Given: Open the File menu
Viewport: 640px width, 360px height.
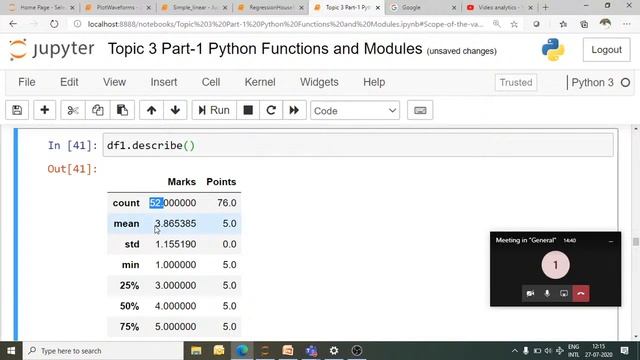Looking at the screenshot, I should 27,82.
